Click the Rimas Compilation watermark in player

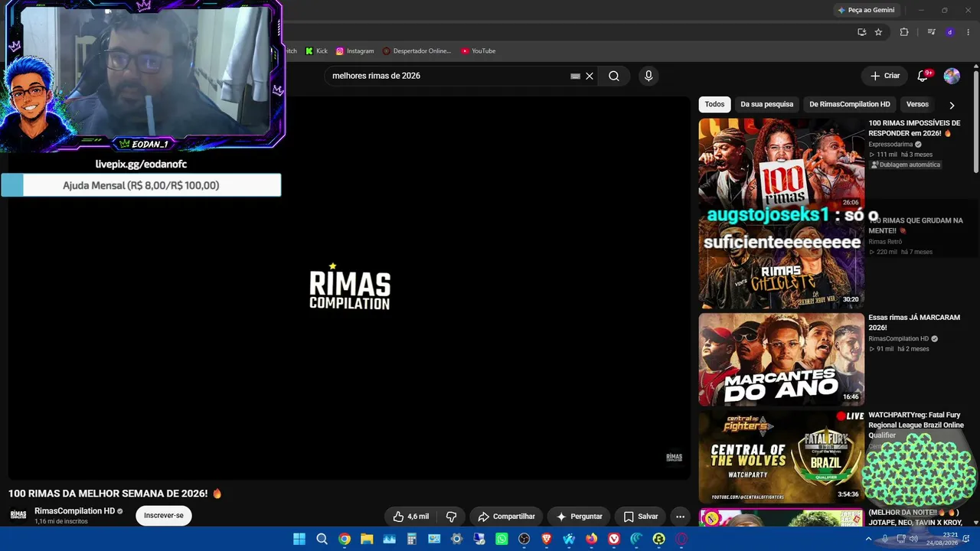coord(675,458)
